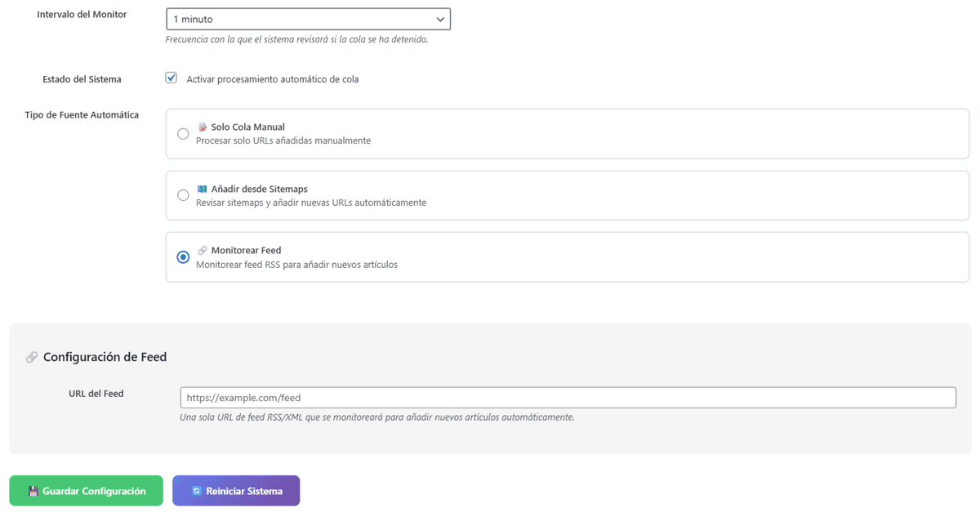Click the chevron arrow on the 1 minuto selector

point(440,19)
